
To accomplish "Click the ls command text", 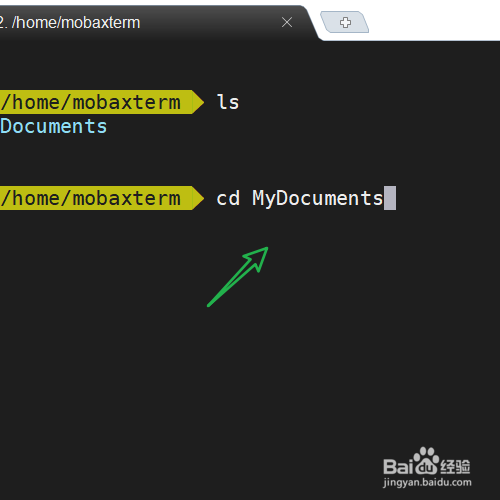I will click(228, 102).
